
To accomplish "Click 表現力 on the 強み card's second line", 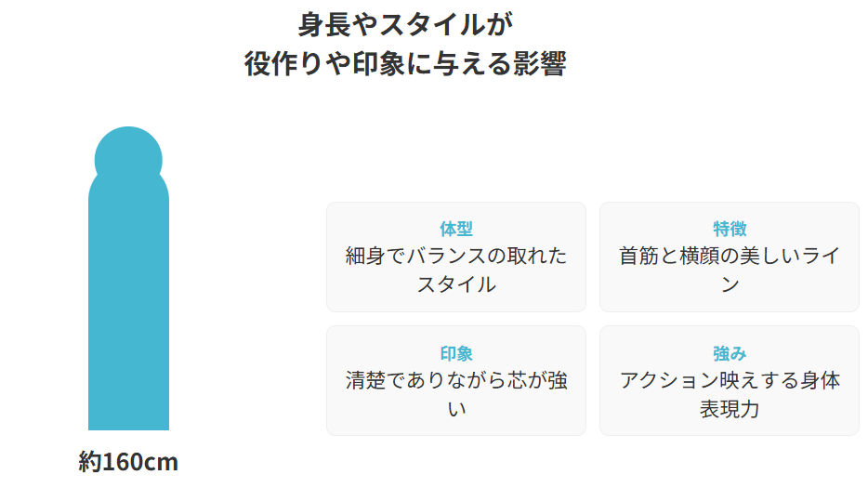I will coord(730,409).
